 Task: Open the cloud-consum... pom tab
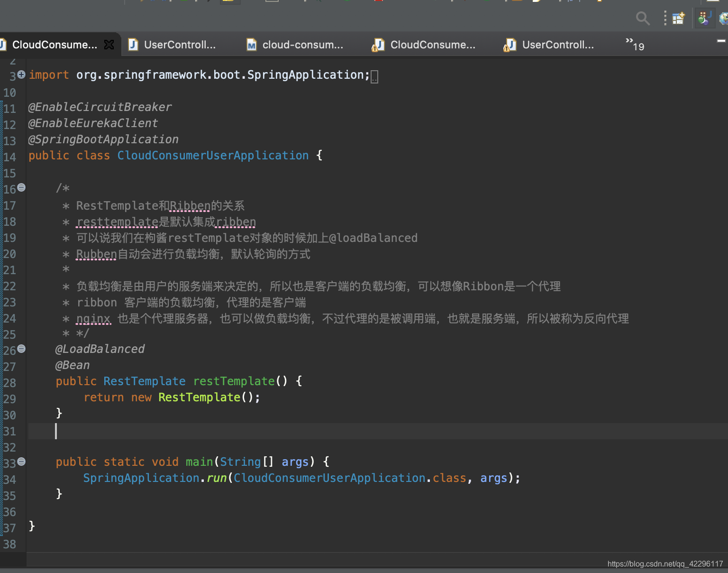coord(302,45)
